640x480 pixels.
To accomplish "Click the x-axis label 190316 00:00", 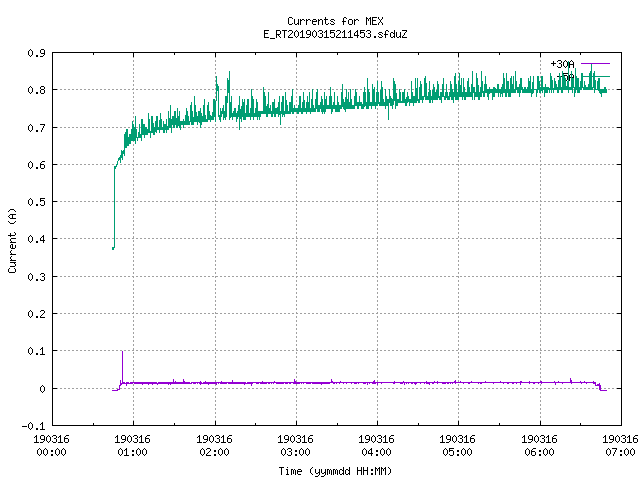I will [x=51, y=446].
